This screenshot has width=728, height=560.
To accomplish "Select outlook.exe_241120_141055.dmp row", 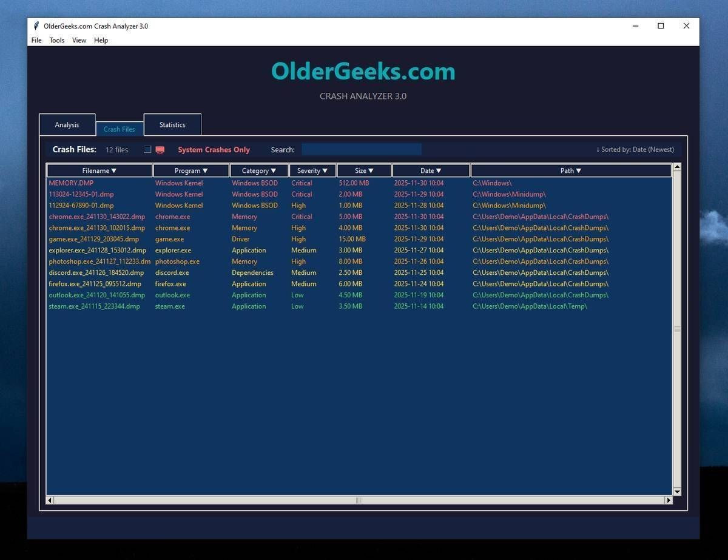I will click(359, 295).
